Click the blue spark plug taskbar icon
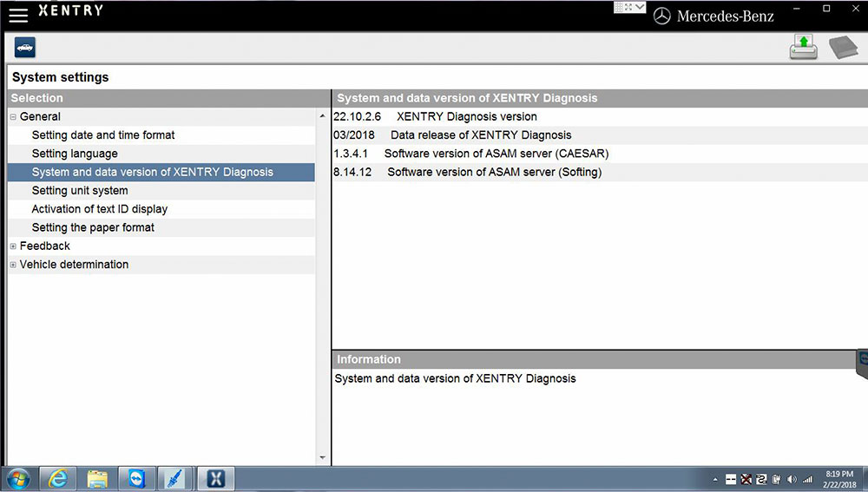868x492 pixels. pos(175,479)
